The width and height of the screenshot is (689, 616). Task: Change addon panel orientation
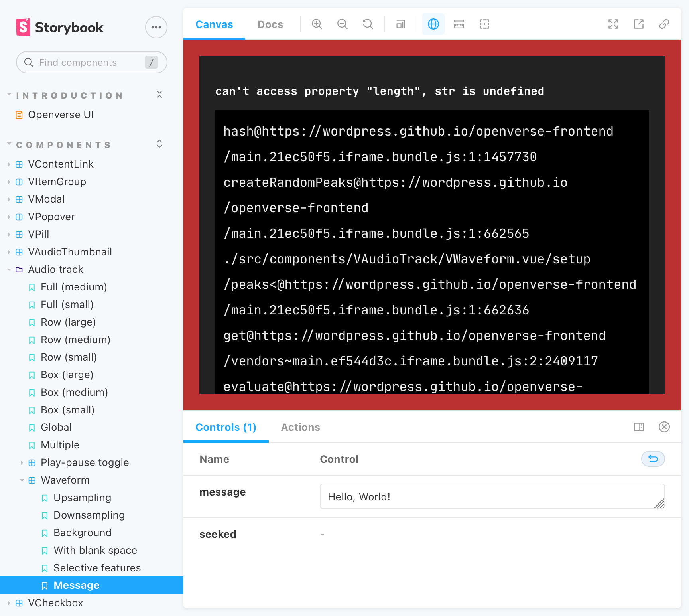click(x=639, y=427)
